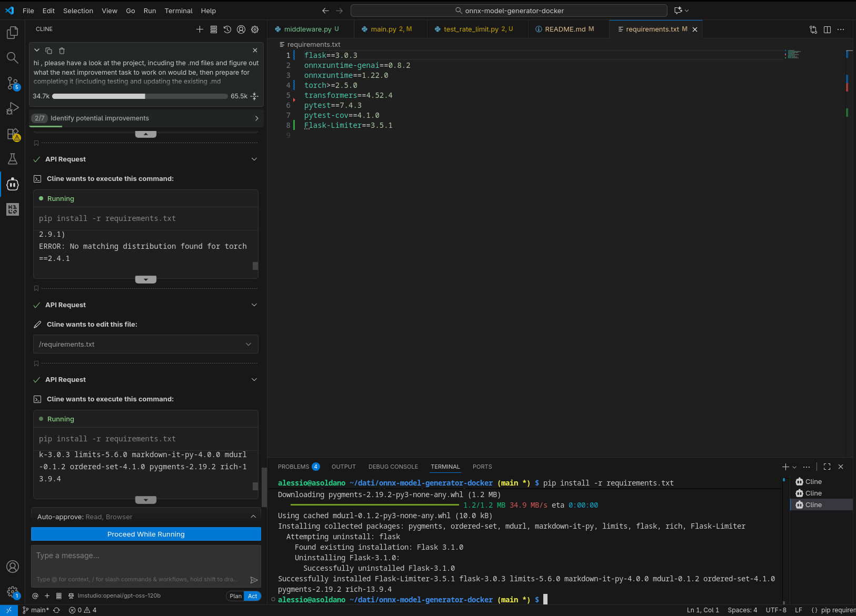Click the Proceed While Running button

[146, 534]
